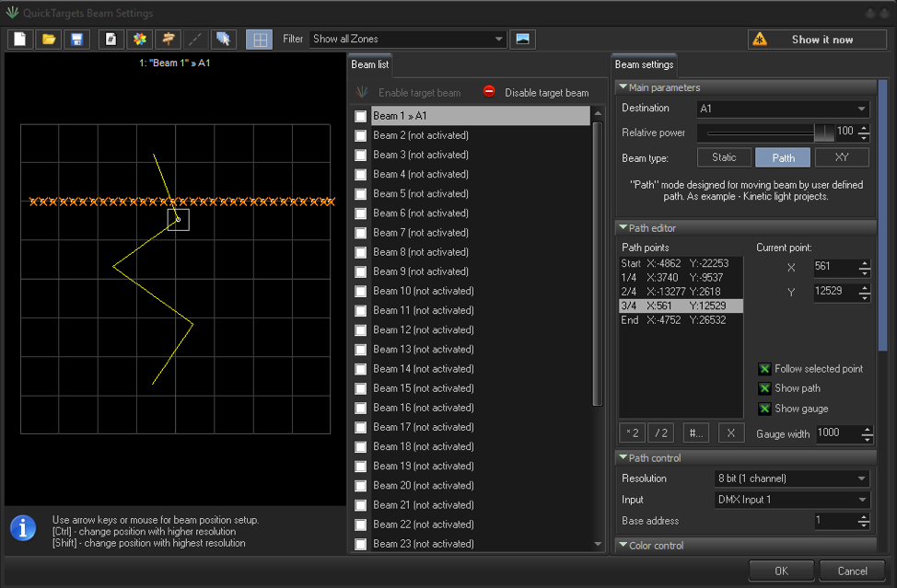
Task: Click the wooden signpost toolbar icon
Action: [x=167, y=40]
